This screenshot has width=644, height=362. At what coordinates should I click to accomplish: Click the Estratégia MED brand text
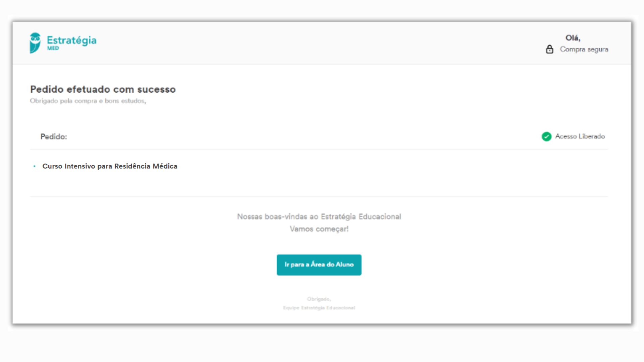coord(71,43)
